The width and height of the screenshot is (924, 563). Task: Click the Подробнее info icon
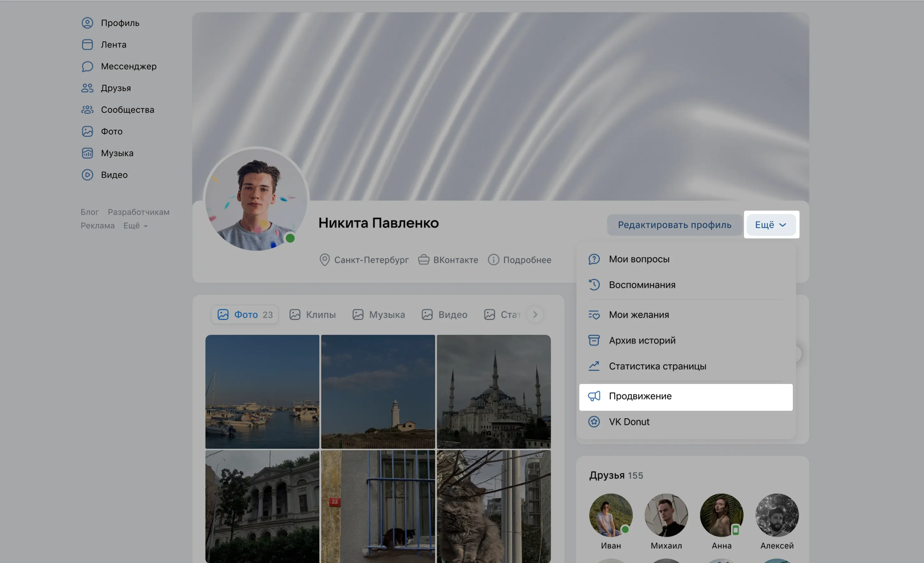493,259
